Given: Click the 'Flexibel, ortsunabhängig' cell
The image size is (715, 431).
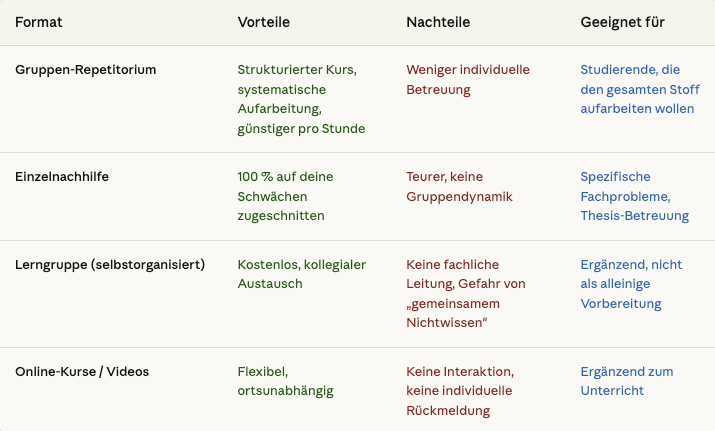Looking at the screenshot, I should coord(285,381).
